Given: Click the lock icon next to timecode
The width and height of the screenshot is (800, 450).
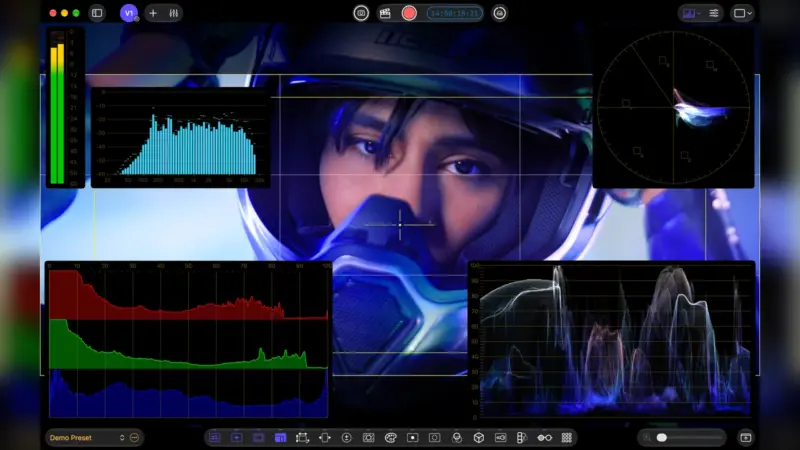Looking at the screenshot, I should [499, 13].
